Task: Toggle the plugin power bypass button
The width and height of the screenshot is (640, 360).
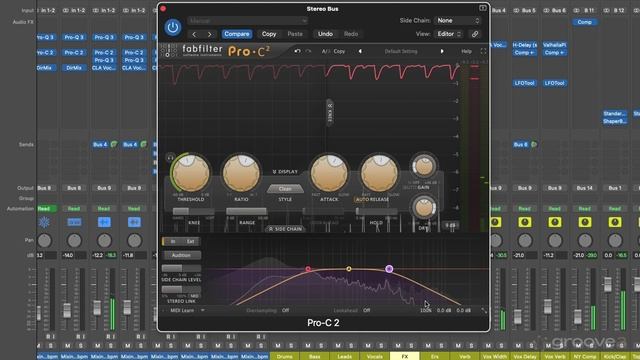Action: tap(173, 27)
